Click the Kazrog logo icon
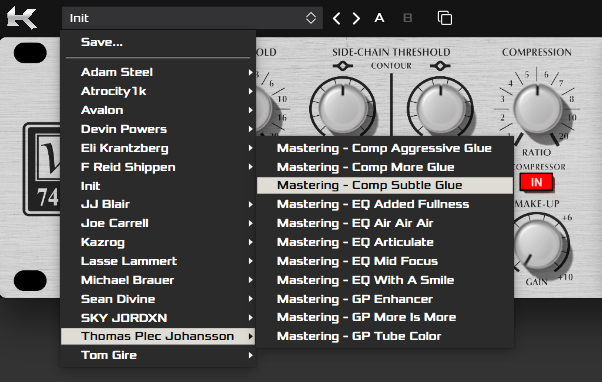The width and height of the screenshot is (602, 382). click(22, 18)
